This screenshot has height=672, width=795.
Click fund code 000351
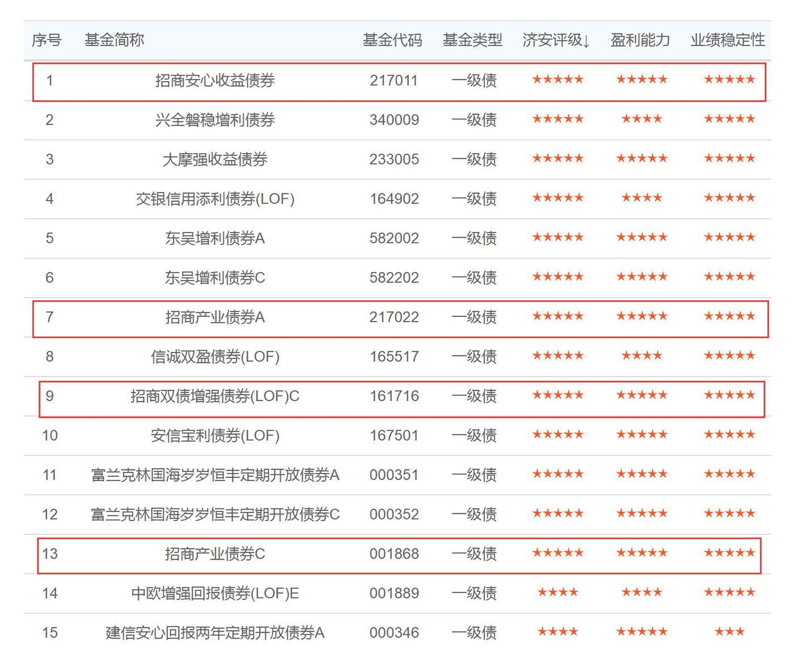pos(394,475)
